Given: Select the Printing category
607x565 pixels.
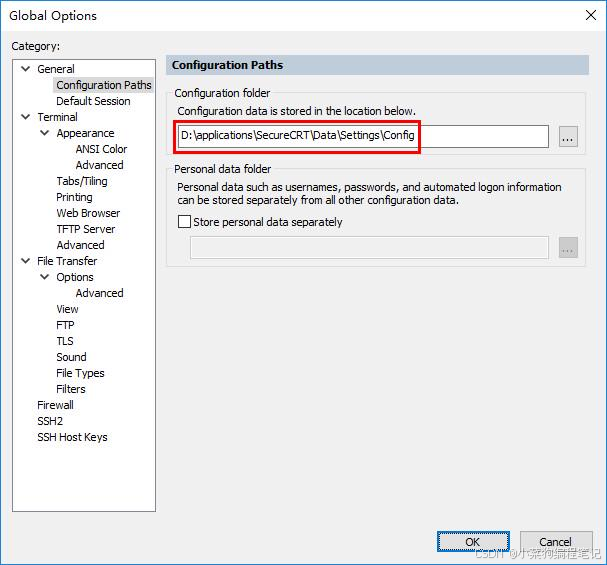Looking at the screenshot, I should click(74, 197).
